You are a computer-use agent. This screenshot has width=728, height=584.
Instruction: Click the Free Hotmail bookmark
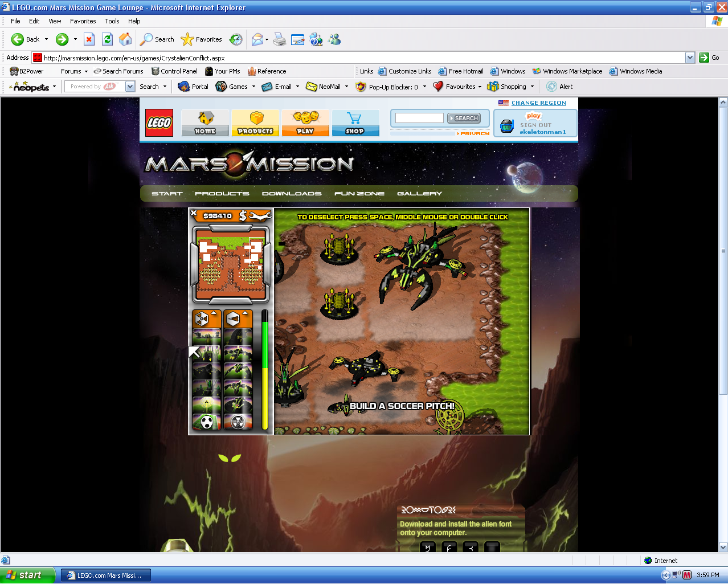coord(460,71)
